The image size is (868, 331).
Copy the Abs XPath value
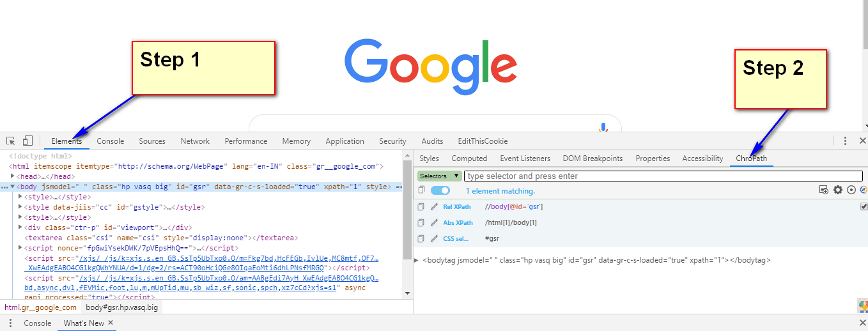click(421, 222)
